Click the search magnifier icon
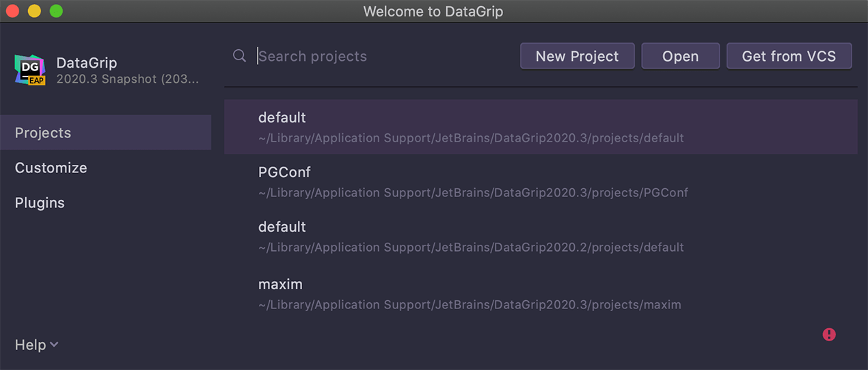 point(239,56)
